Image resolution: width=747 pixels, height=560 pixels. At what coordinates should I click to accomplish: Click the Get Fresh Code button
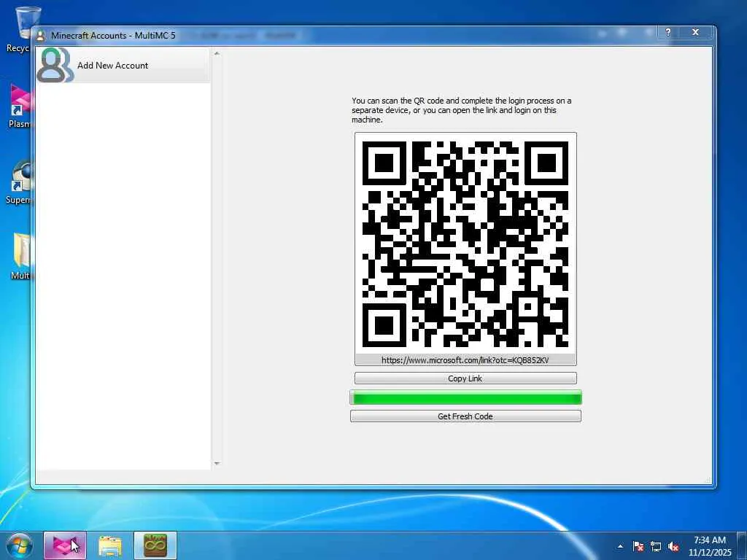point(465,416)
